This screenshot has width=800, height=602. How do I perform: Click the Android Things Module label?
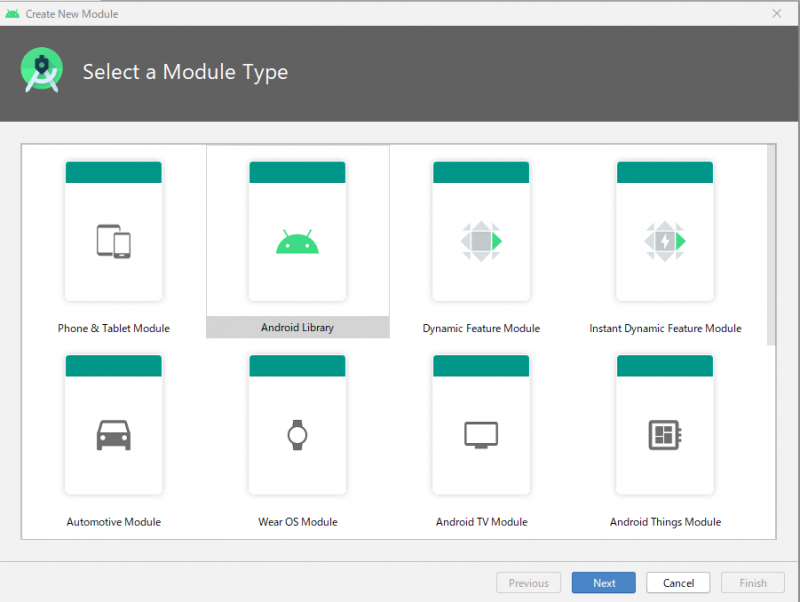tap(665, 521)
